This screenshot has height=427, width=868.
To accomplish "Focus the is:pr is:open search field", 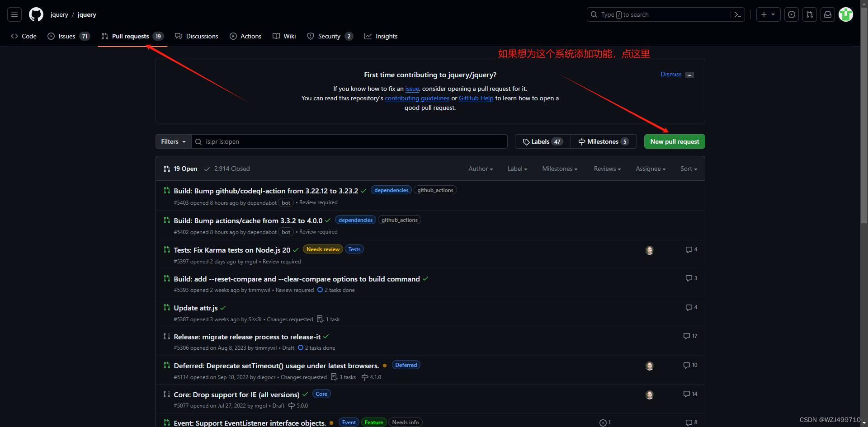I will coord(349,141).
